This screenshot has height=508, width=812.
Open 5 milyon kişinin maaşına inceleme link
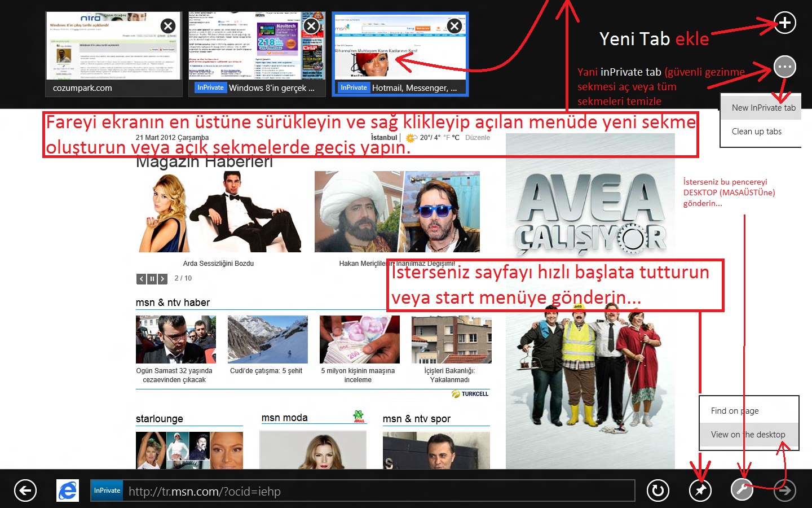coord(358,375)
